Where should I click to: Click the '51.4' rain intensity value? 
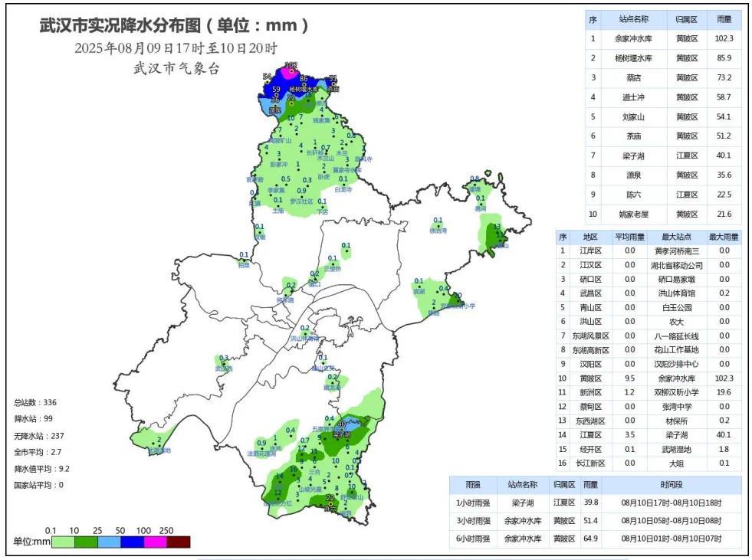[590, 521]
